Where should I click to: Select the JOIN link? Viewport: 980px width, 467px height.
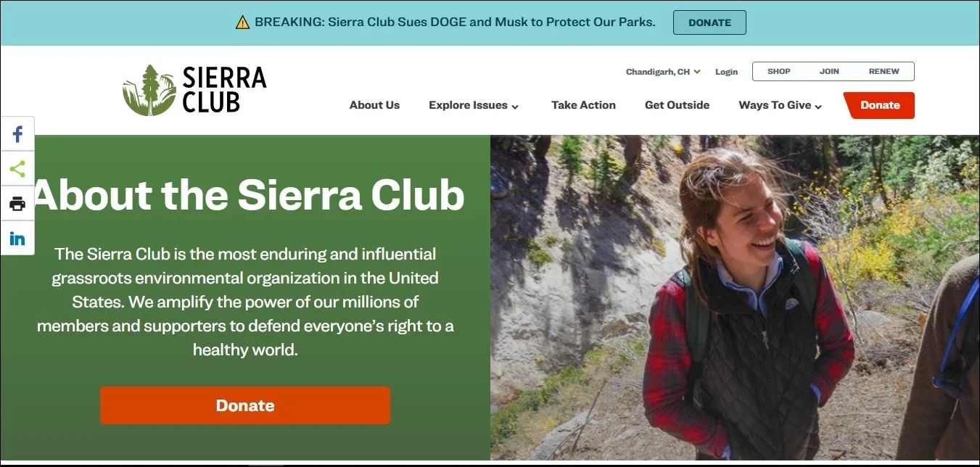point(829,71)
